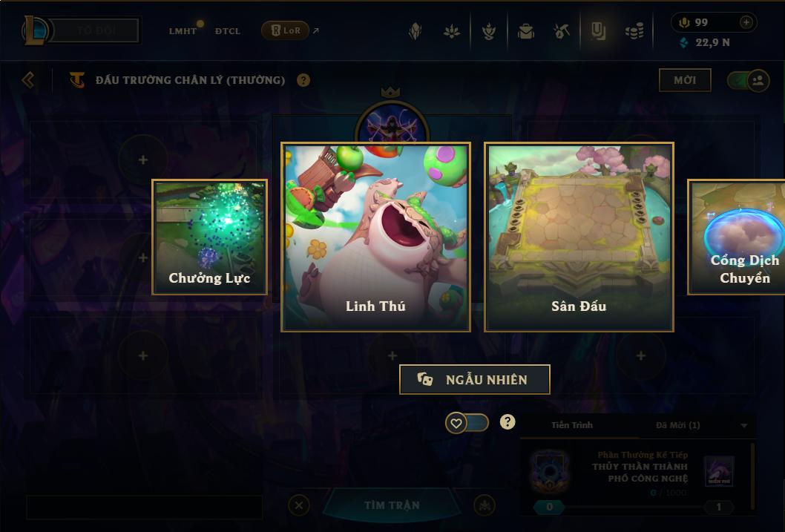Click the help icon beside Đấu Trường Chân Lý
785x532 pixels.
point(303,80)
